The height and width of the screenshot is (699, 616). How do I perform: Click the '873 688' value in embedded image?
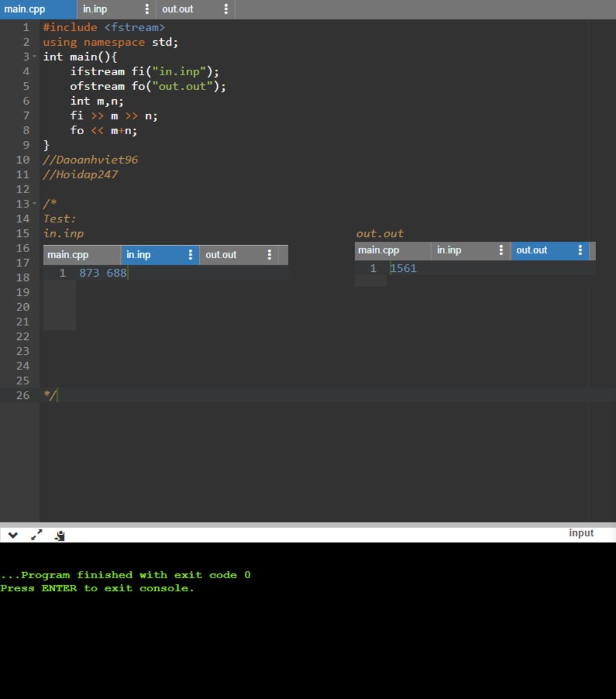click(103, 273)
